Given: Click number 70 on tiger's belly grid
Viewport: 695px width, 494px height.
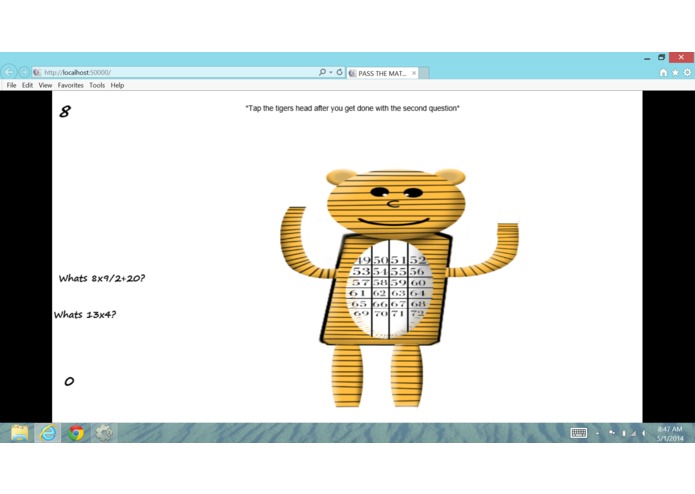Looking at the screenshot, I should click(380, 314).
